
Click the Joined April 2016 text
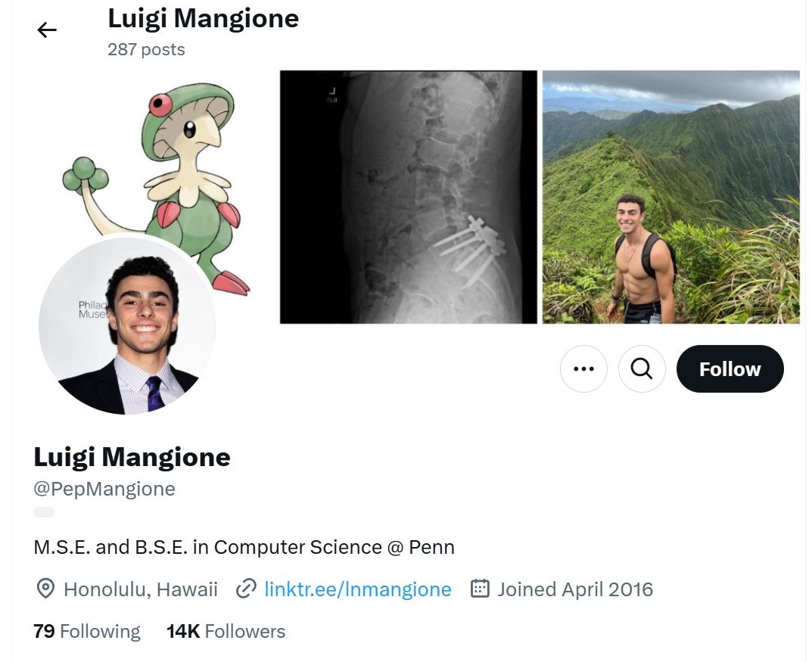pyautogui.click(x=575, y=589)
